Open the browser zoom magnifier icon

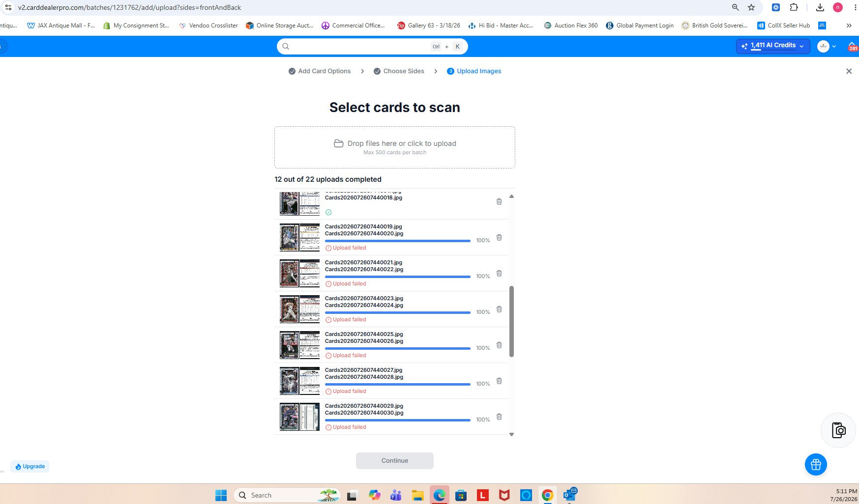[735, 7]
